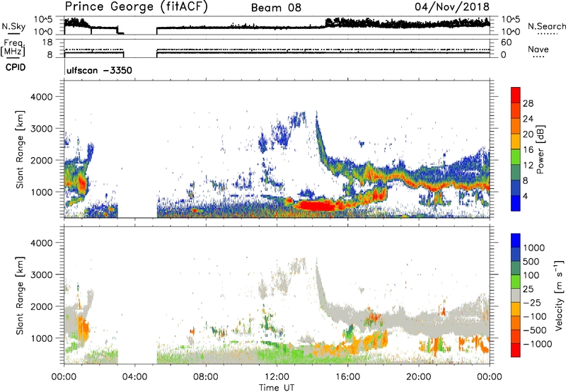Click the orange velocity patch near 01:00

click(83, 328)
